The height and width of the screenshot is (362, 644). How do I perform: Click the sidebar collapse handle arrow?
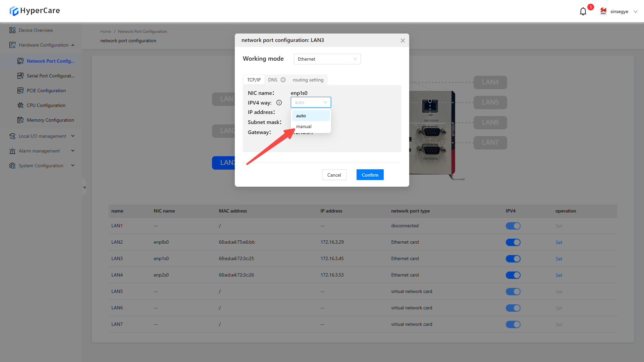[84, 187]
